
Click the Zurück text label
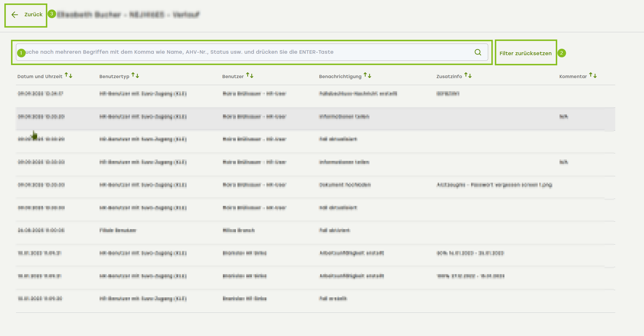[33, 15]
